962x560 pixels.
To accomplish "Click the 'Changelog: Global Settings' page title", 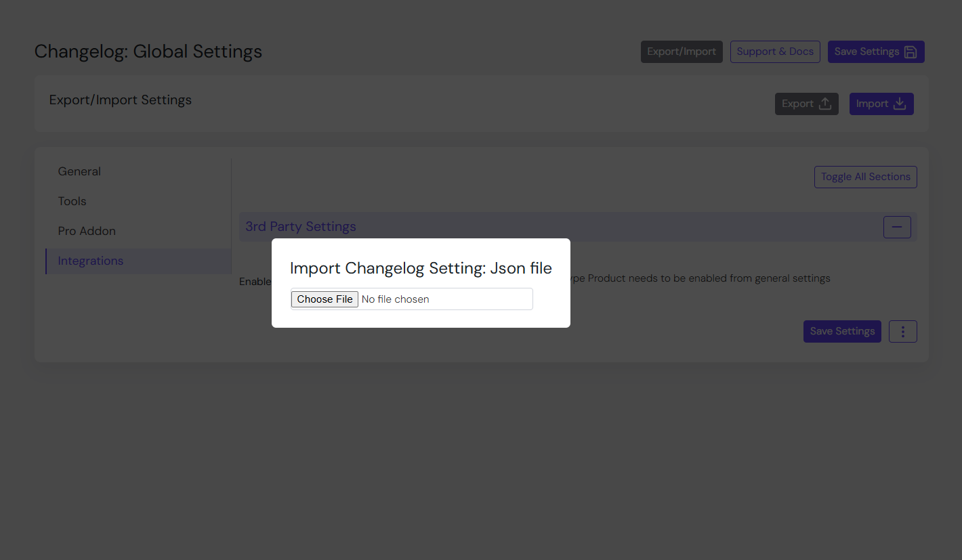I will click(x=148, y=51).
